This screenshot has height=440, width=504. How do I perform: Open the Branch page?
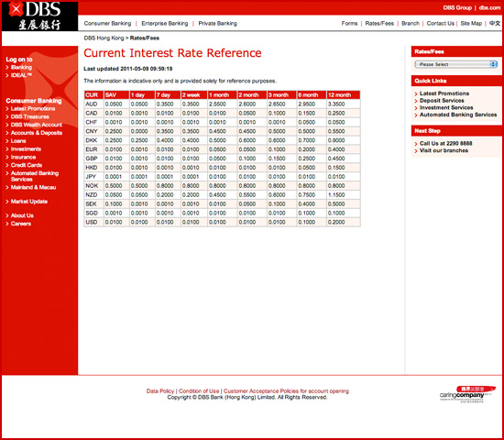pyautogui.click(x=411, y=24)
